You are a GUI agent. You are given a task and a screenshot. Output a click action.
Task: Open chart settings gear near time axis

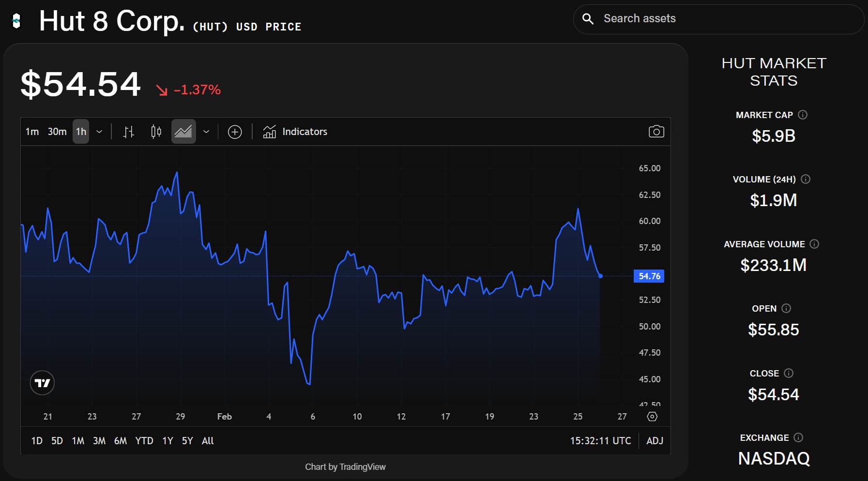pyautogui.click(x=652, y=417)
